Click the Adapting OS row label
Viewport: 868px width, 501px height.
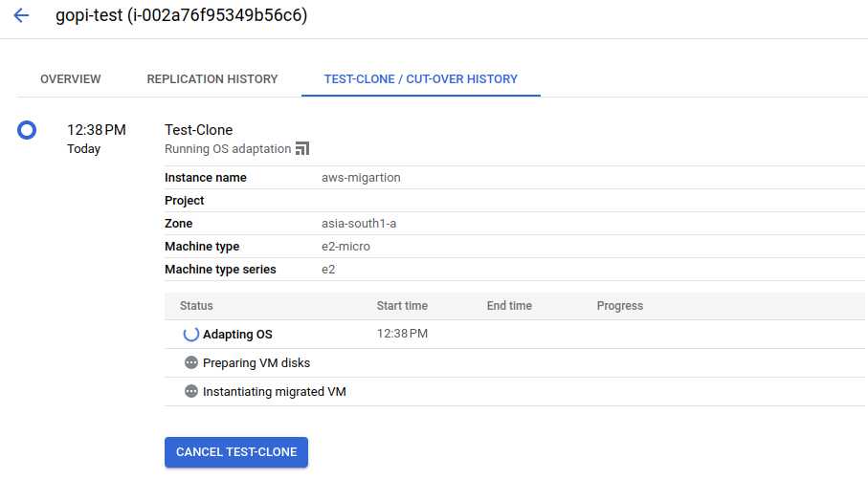click(237, 335)
